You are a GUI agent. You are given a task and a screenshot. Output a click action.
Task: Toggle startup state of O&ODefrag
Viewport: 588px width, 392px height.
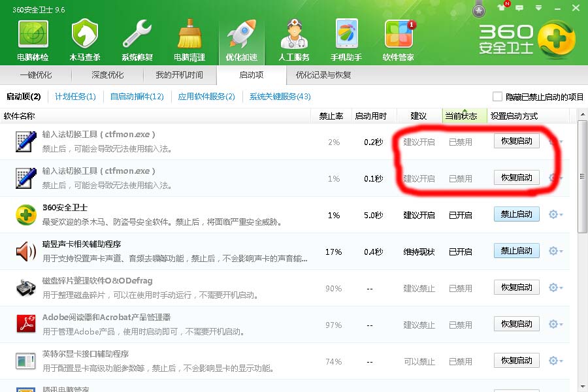516,287
